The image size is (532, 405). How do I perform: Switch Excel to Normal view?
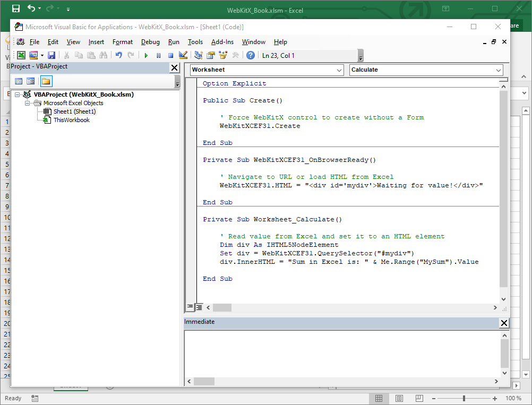pos(379,398)
